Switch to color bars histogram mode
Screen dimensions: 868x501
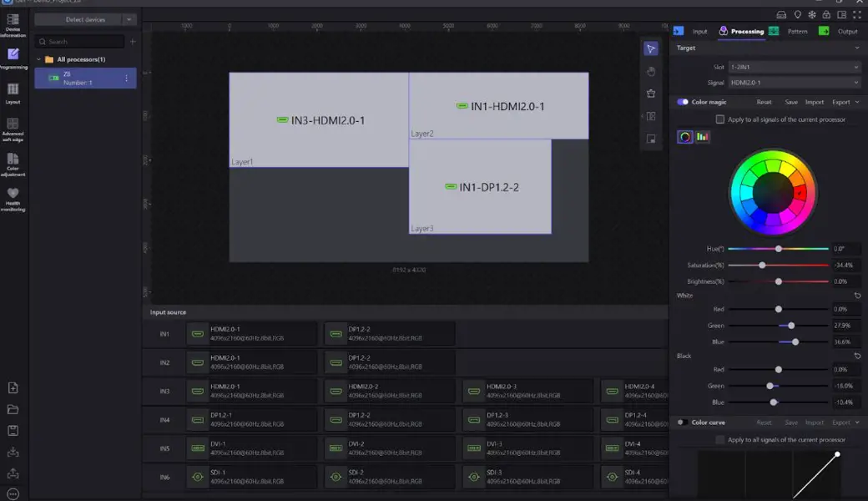coord(703,137)
